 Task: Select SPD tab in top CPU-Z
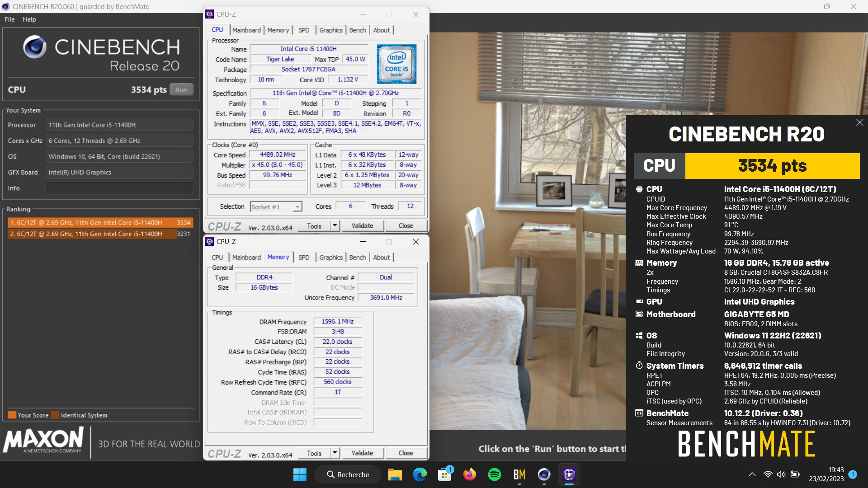(304, 30)
